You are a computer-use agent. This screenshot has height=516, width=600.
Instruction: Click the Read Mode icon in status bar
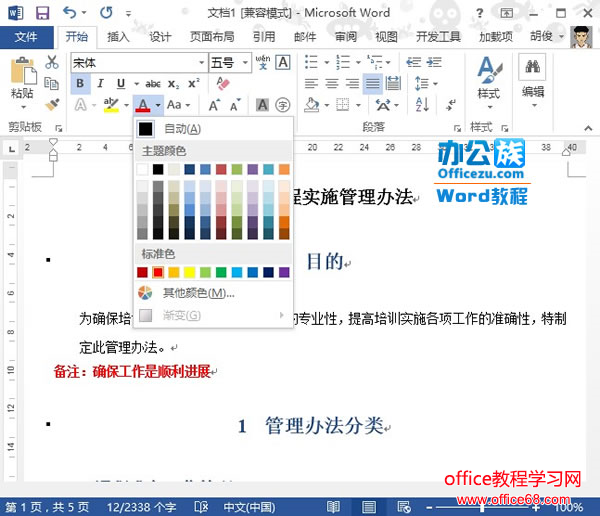coord(333,507)
